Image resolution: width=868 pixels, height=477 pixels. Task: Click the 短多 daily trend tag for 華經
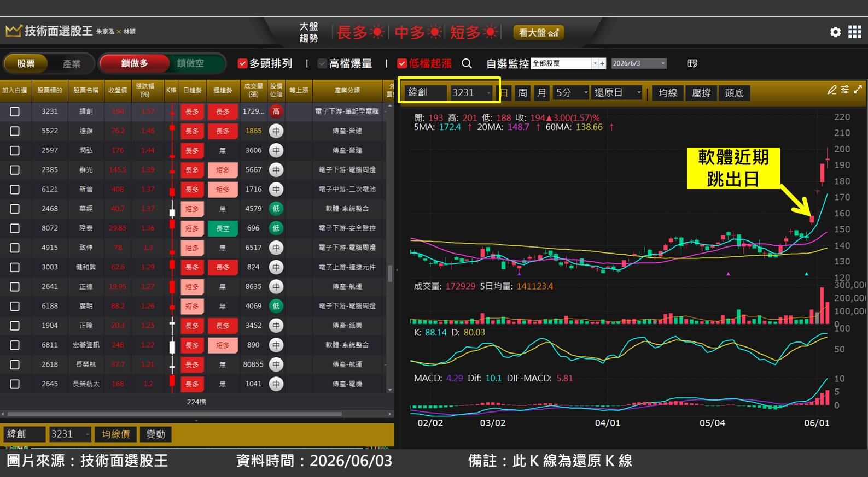(192, 209)
